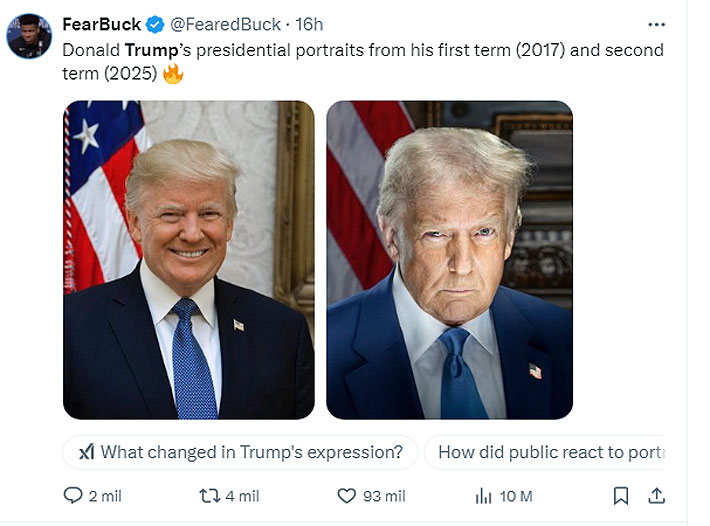
Task: Bookmark this post
Action: [x=621, y=496]
